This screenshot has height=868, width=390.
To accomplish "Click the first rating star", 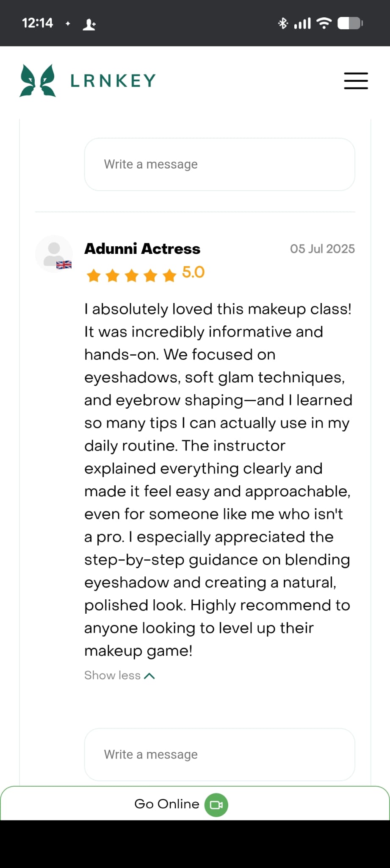I will coord(93,275).
